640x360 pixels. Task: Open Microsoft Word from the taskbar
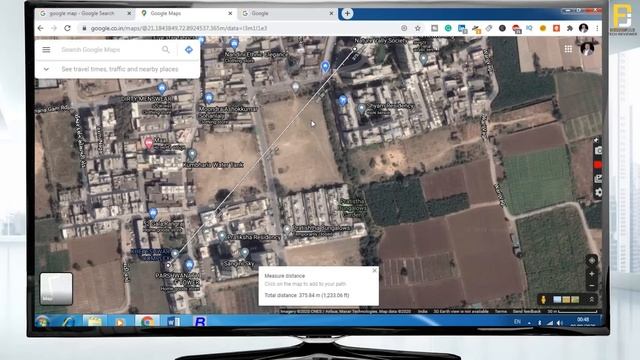tap(173, 322)
